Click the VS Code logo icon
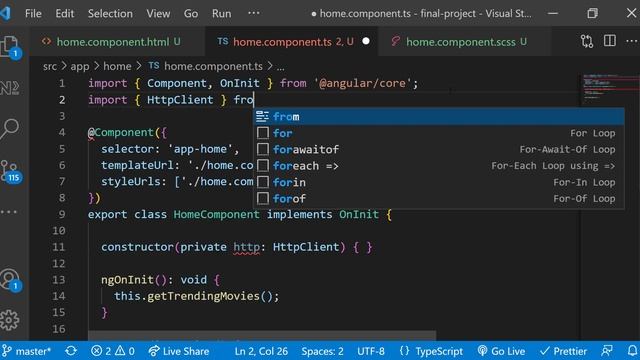The image size is (640, 360). (x=6, y=13)
